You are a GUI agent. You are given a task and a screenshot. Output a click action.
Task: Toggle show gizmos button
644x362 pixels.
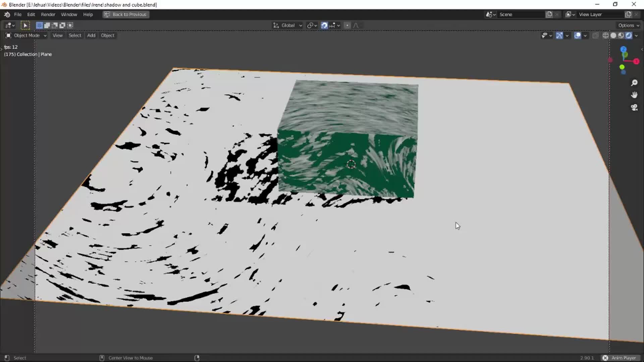click(x=559, y=36)
